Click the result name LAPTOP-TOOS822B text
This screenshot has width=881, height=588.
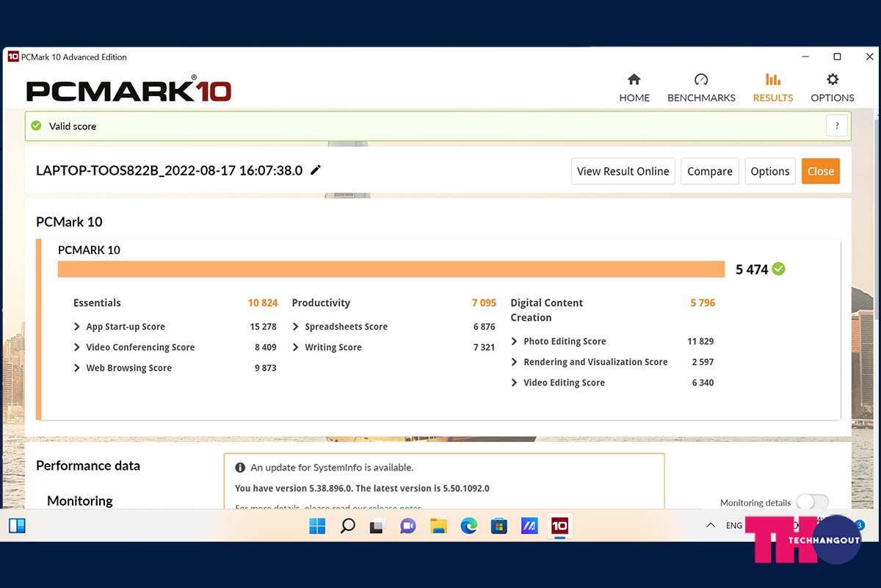[x=169, y=170]
